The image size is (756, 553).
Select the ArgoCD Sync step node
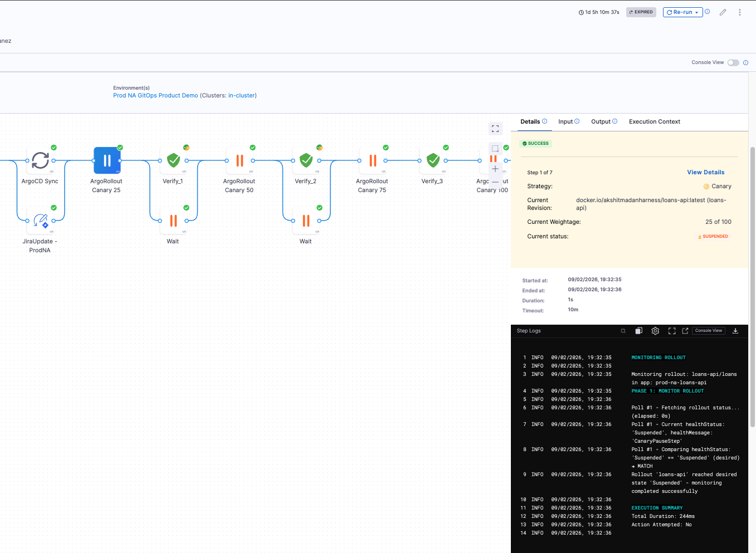click(x=40, y=160)
